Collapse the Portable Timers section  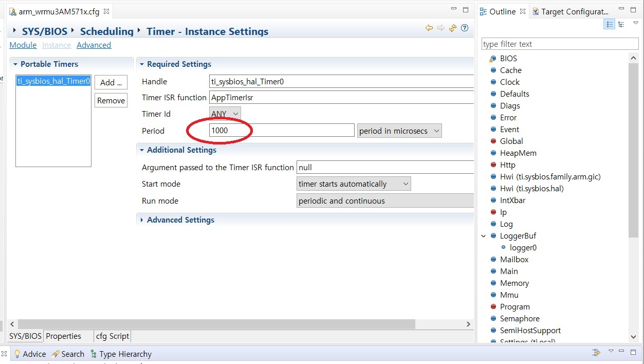click(x=15, y=64)
